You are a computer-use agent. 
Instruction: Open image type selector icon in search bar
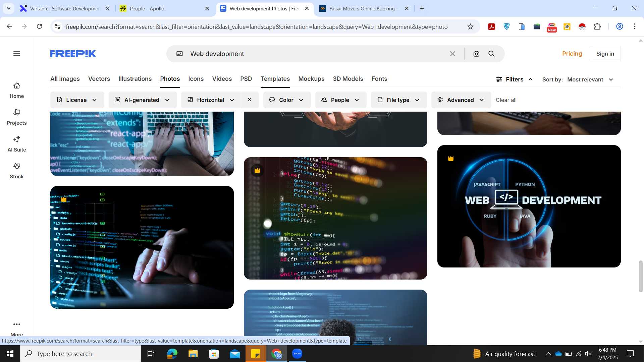(180, 54)
